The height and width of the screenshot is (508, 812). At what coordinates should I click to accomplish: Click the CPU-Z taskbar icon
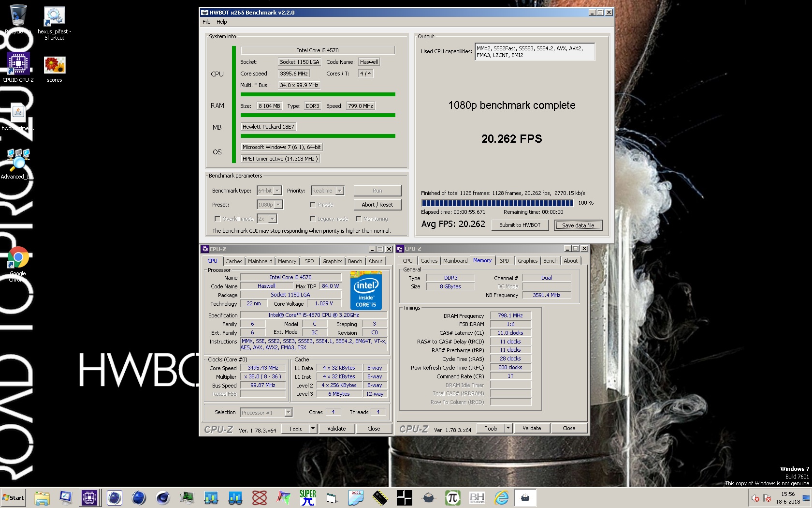point(89,498)
